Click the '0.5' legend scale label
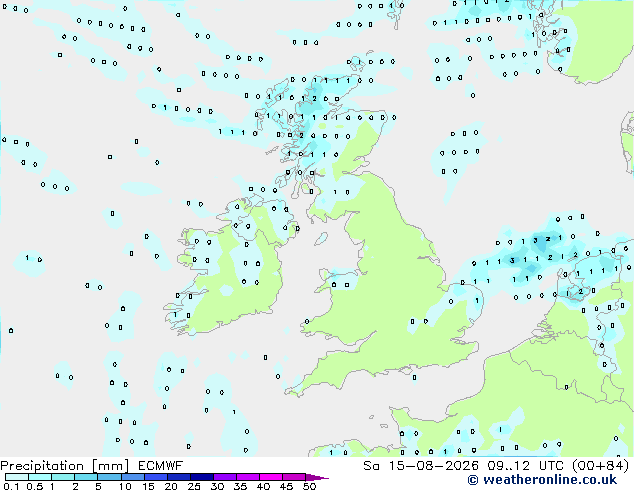634x490 pixels. (x=35, y=486)
